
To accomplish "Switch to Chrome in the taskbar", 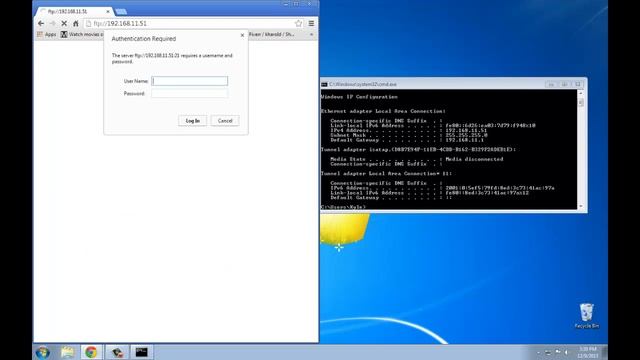I will pos(91,352).
